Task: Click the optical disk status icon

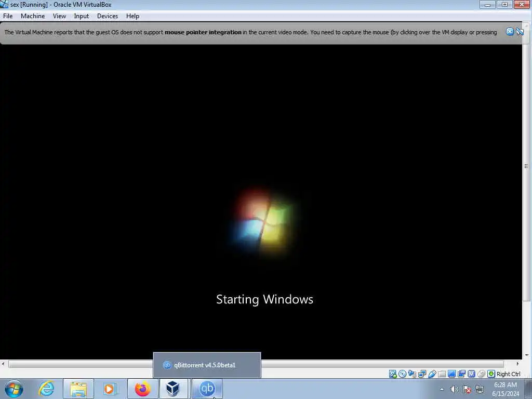Action: click(403, 374)
